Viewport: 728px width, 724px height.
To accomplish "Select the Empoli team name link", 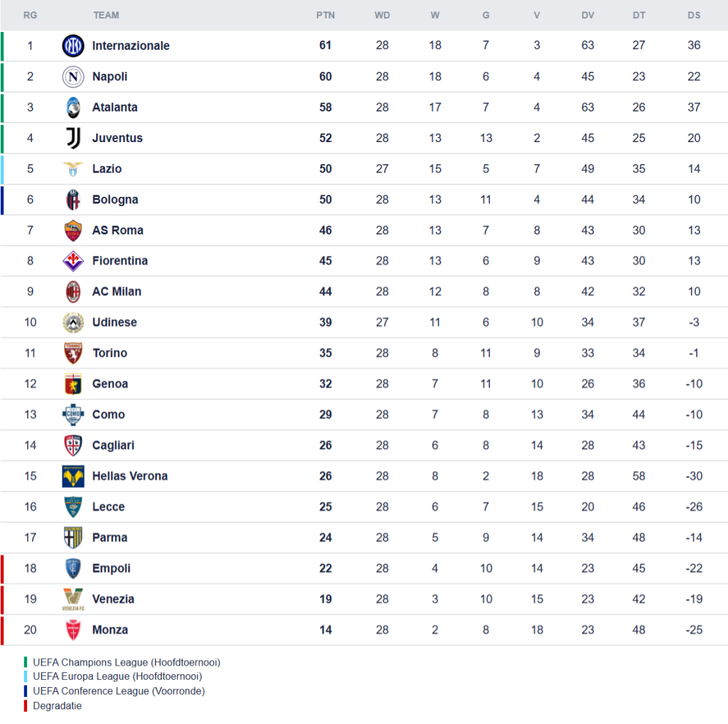I will pos(112,568).
